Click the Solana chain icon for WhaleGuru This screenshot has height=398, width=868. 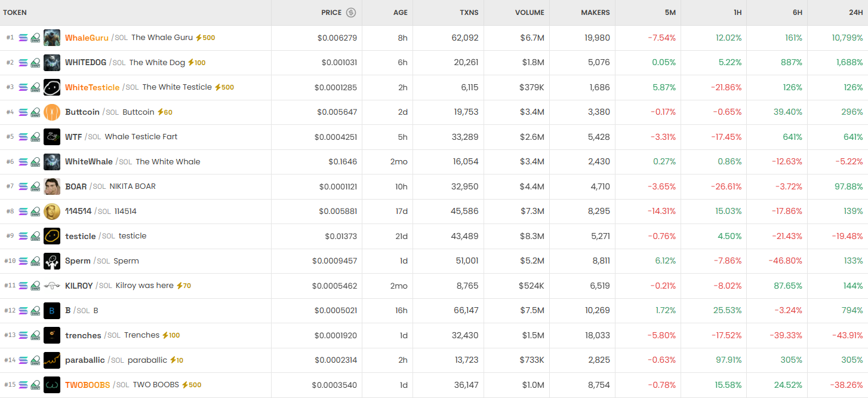pyautogui.click(x=23, y=38)
